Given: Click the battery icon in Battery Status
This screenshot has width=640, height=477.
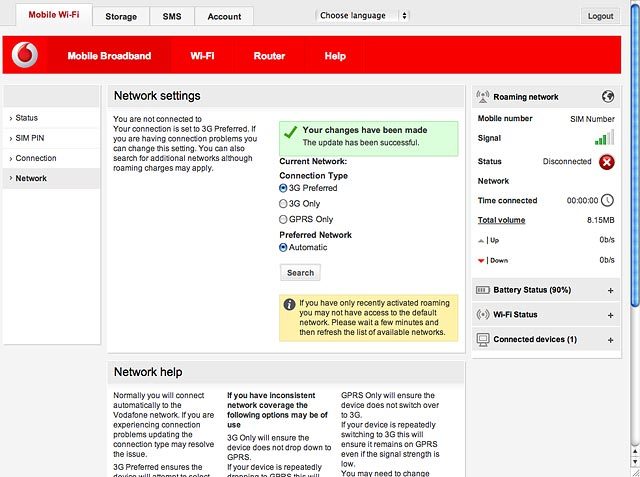Looking at the screenshot, I should coord(483,290).
